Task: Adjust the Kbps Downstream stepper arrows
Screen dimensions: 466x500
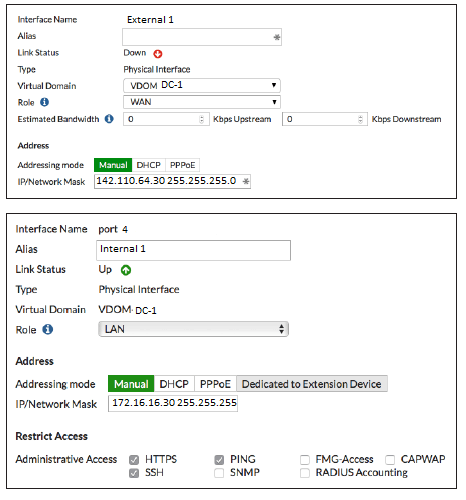Action: pos(360,119)
